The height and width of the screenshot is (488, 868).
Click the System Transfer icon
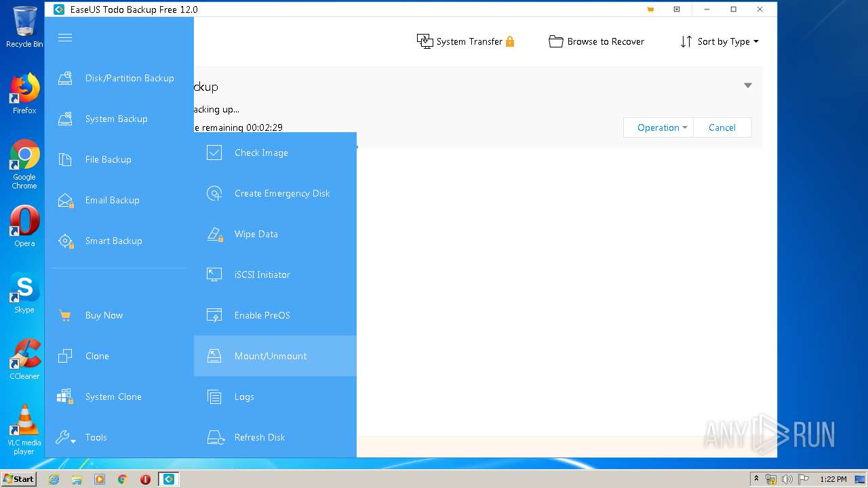click(x=425, y=41)
